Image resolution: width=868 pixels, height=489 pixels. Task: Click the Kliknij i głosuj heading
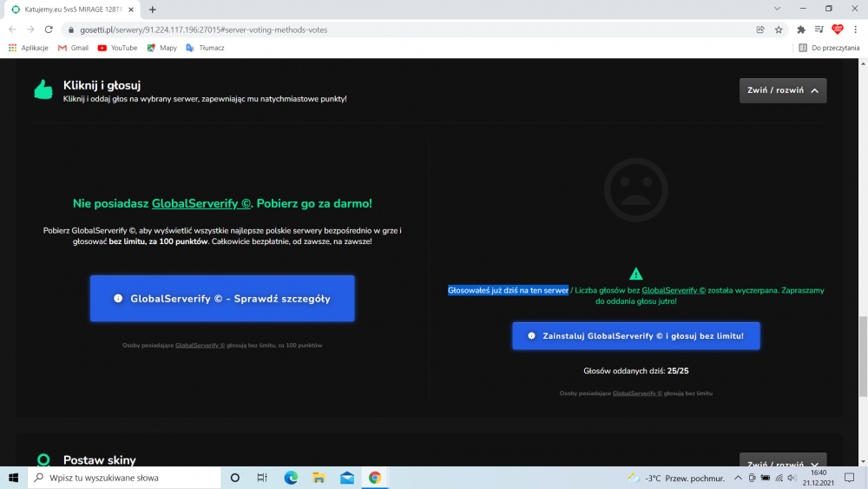pyautogui.click(x=102, y=85)
